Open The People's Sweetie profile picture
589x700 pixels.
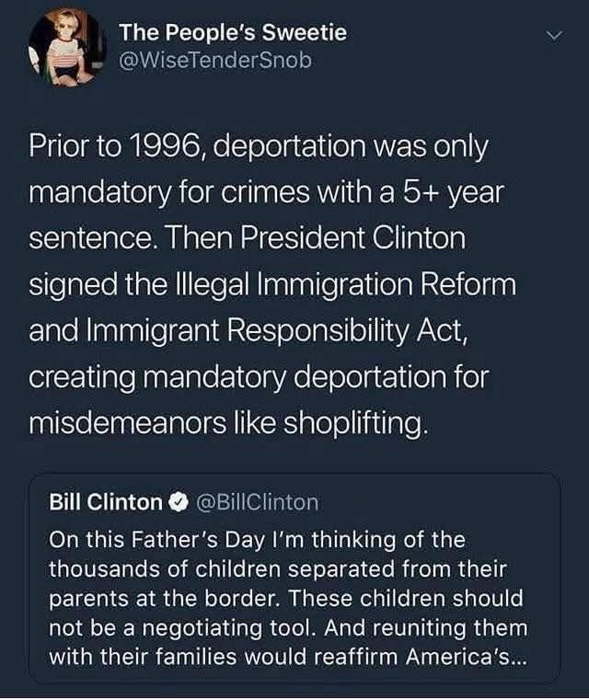[67, 46]
